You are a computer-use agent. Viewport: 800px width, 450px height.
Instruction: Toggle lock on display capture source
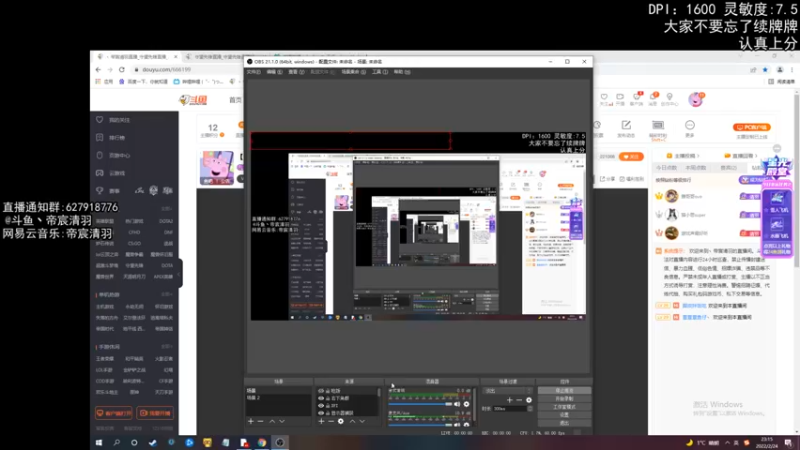point(328,413)
